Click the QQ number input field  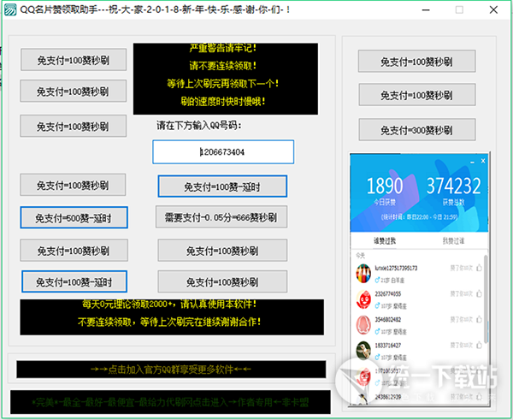pos(223,151)
